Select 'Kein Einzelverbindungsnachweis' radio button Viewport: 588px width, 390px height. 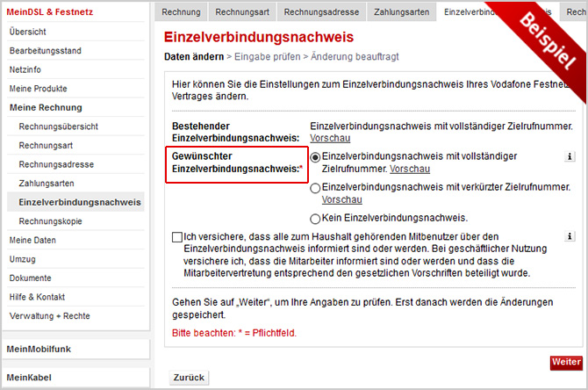[316, 218]
